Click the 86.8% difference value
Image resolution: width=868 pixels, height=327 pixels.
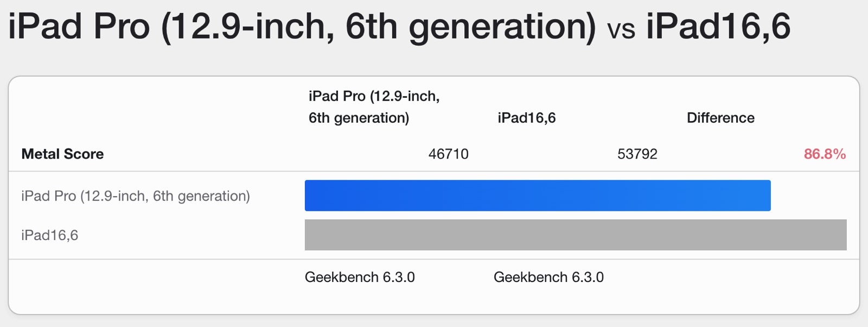coord(825,154)
